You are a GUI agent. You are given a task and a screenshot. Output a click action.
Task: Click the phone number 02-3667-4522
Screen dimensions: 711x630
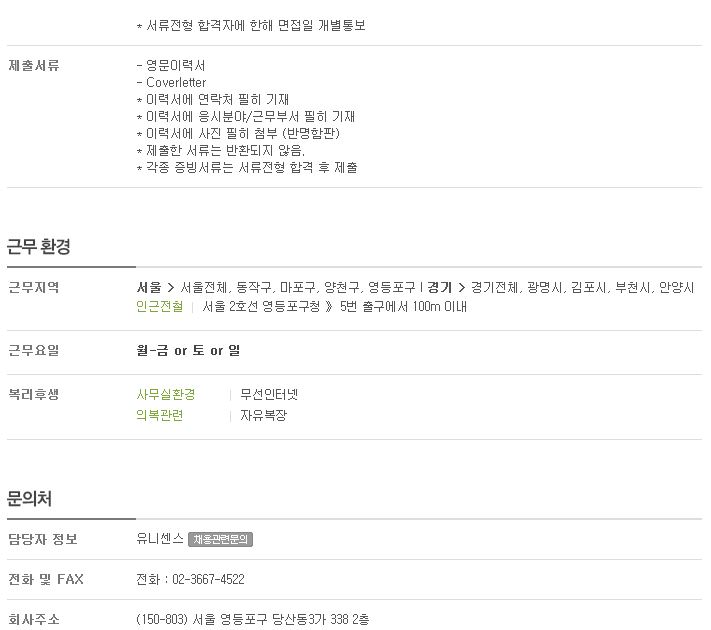point(208,579)
